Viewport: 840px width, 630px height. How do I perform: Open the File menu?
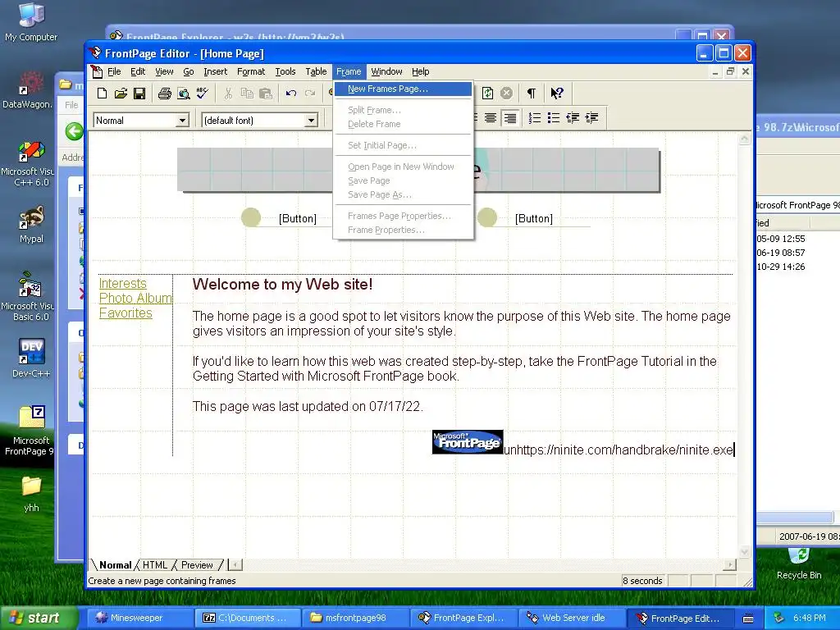coord(113,71)
